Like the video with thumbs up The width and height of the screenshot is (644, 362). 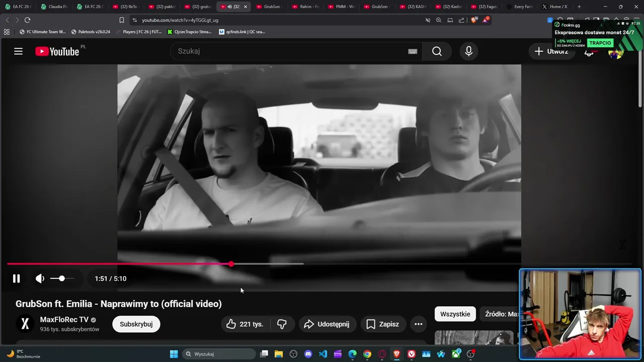(x=246, y=324)
